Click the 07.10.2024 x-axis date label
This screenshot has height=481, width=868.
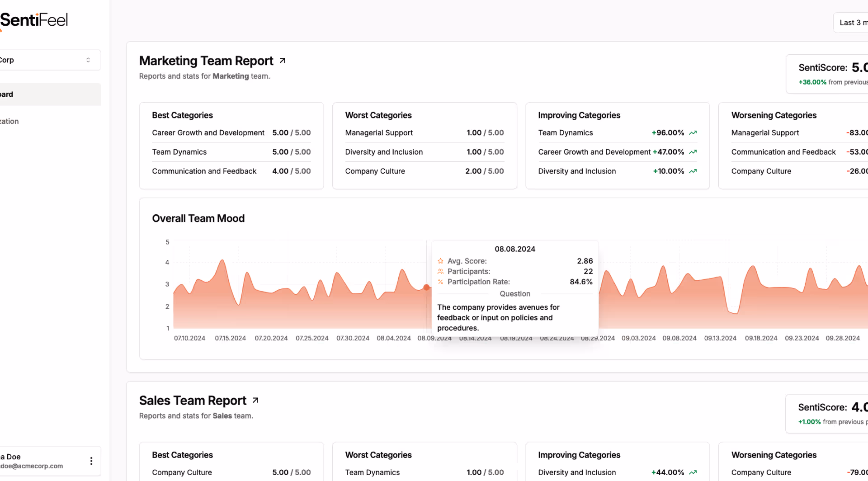pos(189,338)
